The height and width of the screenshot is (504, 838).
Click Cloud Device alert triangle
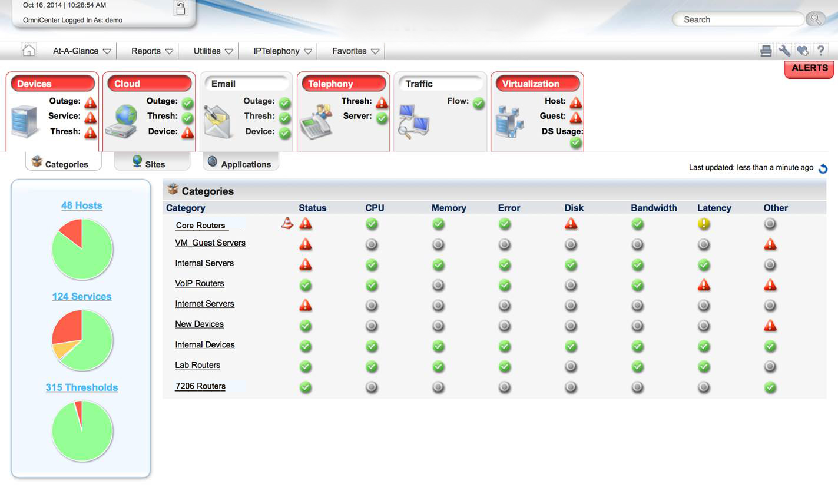pyautogui.click(x=187, y=132)
